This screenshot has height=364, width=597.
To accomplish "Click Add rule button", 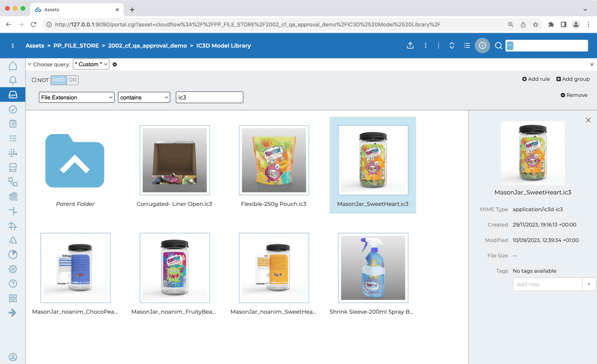I will (536, 79).
